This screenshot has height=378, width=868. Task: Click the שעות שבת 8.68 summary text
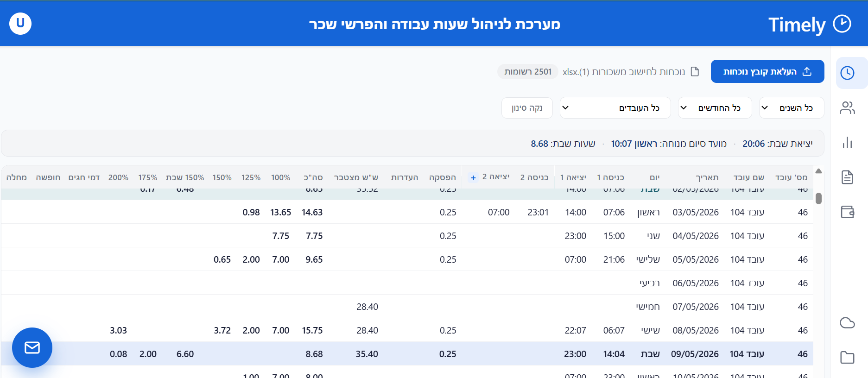coord(563,144)
